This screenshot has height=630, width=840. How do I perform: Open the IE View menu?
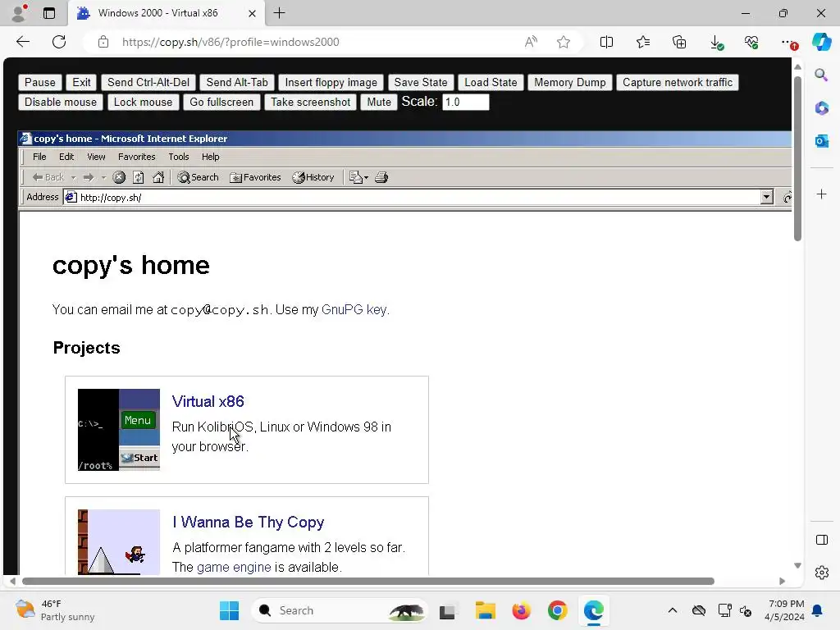[97, 157]
